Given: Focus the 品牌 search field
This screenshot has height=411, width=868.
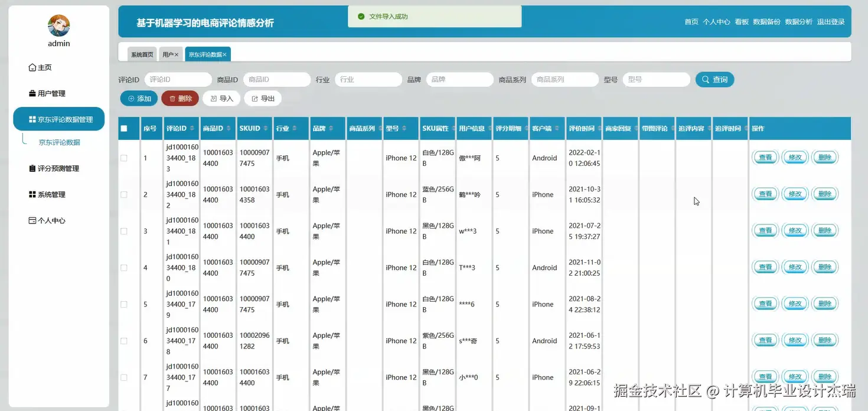Looking at the screenshot, I should tap(459, 80).
